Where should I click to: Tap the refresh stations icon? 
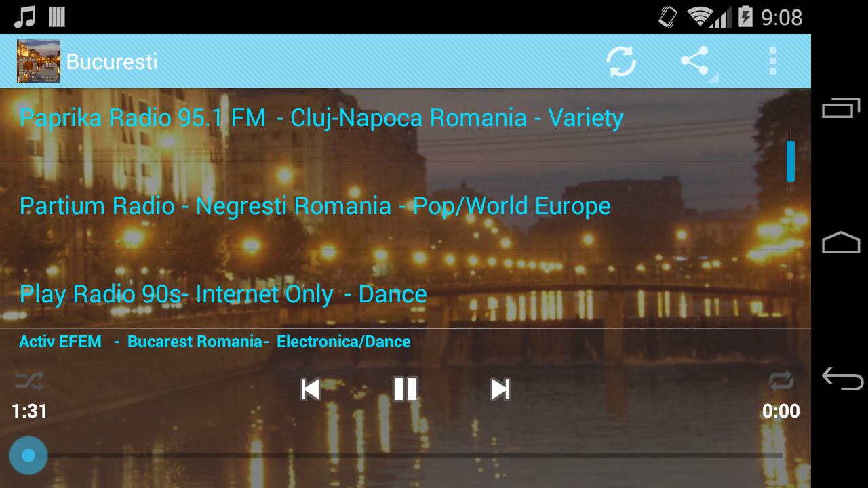tap(621, 62)
